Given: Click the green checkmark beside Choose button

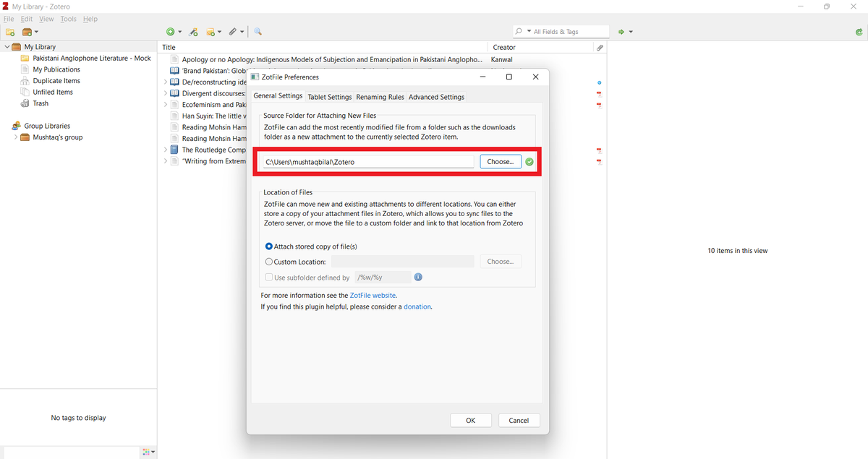Looking at the screenshot, I should 529,162.
